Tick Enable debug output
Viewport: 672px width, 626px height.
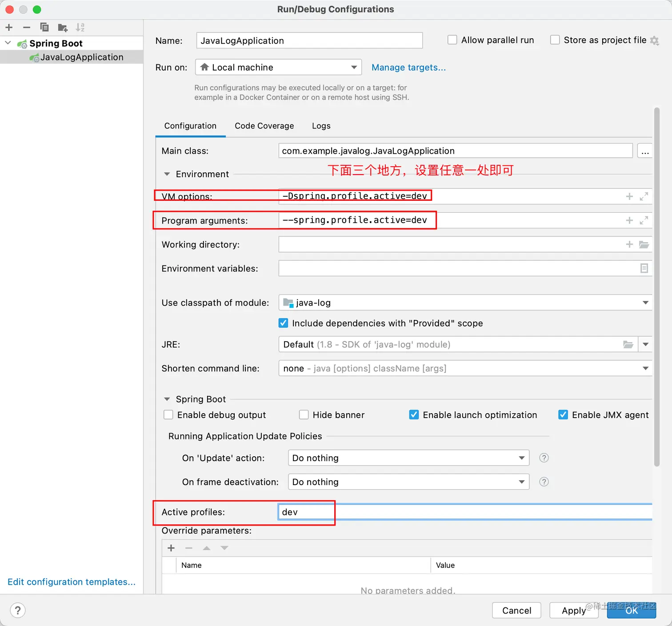[168, 415]
